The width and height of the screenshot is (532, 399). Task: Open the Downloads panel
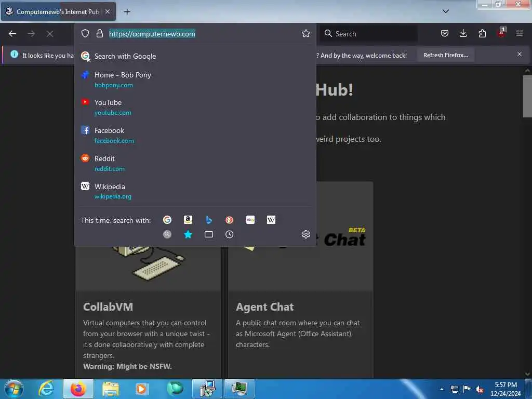click(x=463, y=33)
